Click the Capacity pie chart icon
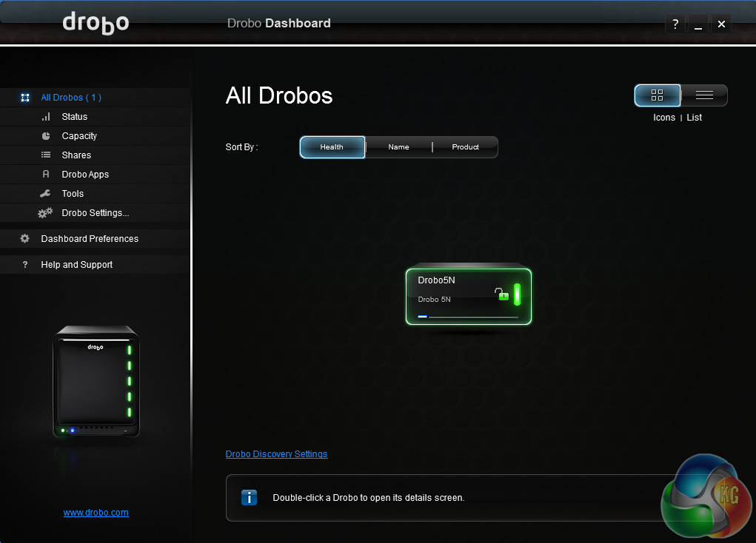The height and width of the screenshot is (543, 756). coord(46,136)
